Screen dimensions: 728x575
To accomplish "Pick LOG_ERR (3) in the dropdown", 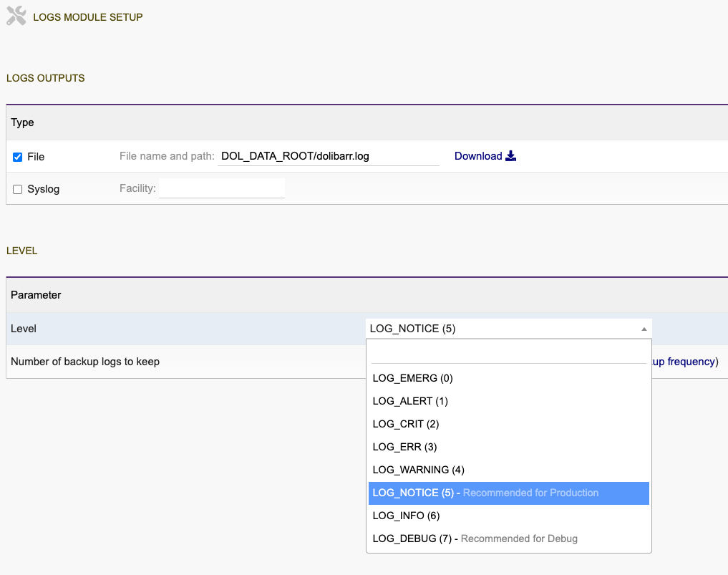I will [404, 447].
